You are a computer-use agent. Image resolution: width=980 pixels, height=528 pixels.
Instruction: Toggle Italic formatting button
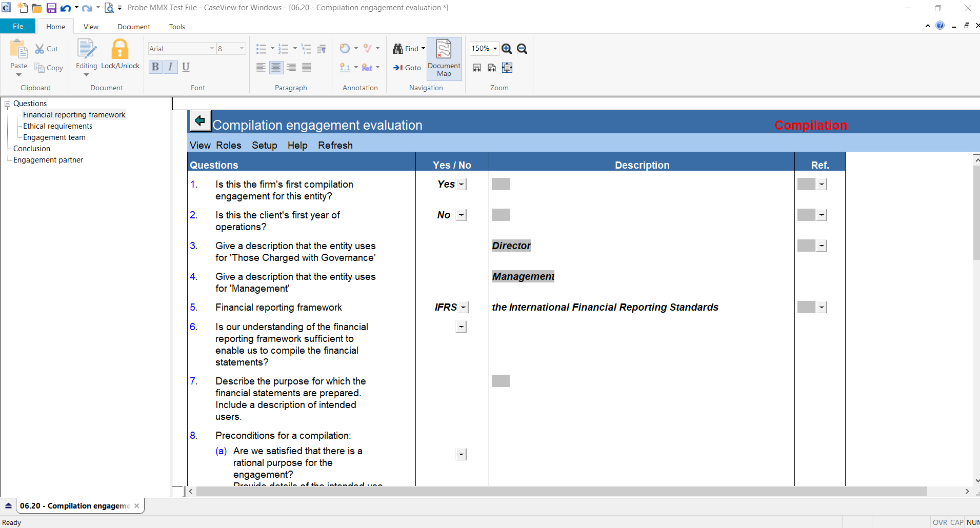click(170, 67)
